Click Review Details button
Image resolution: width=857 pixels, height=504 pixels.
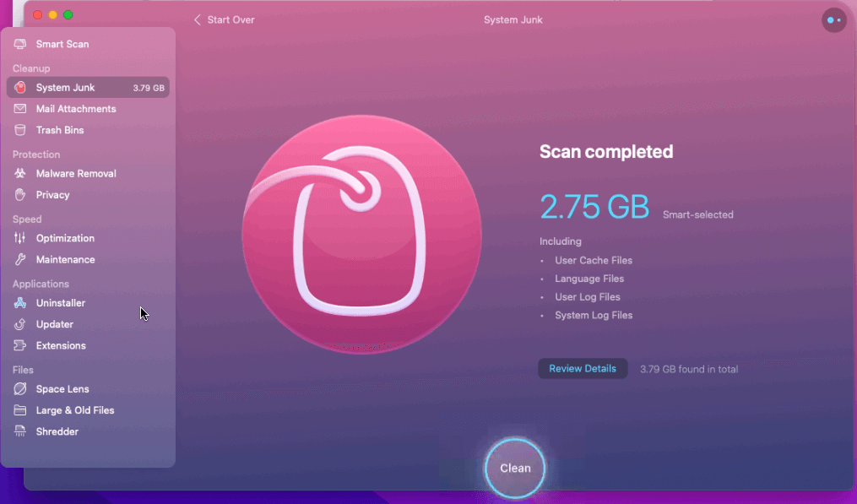(583, 368)
